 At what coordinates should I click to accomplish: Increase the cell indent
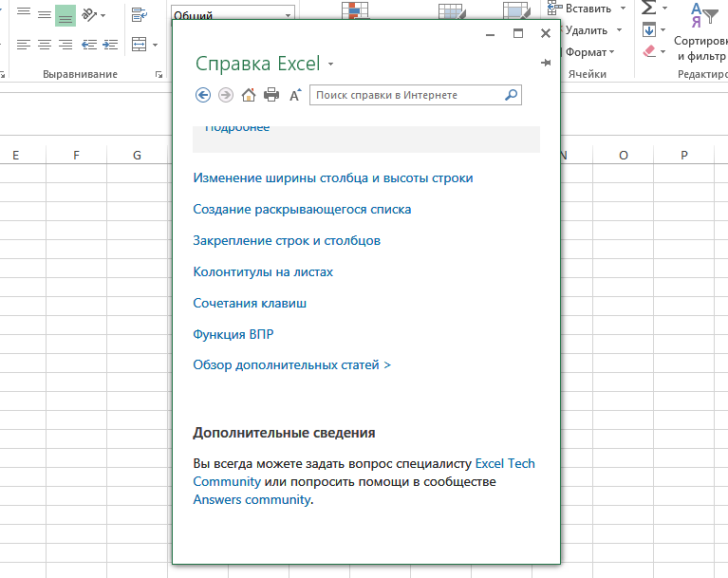point(110,45)
